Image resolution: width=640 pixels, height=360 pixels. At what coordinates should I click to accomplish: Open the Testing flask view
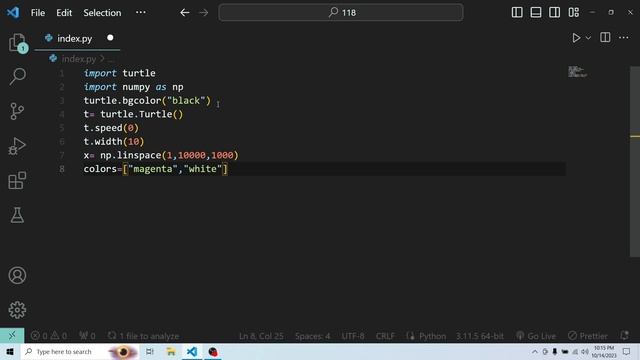tap(17, 215)
